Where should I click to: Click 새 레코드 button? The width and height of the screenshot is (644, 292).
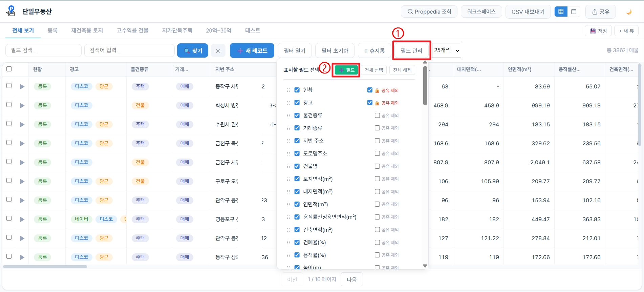tap(252, 51)
